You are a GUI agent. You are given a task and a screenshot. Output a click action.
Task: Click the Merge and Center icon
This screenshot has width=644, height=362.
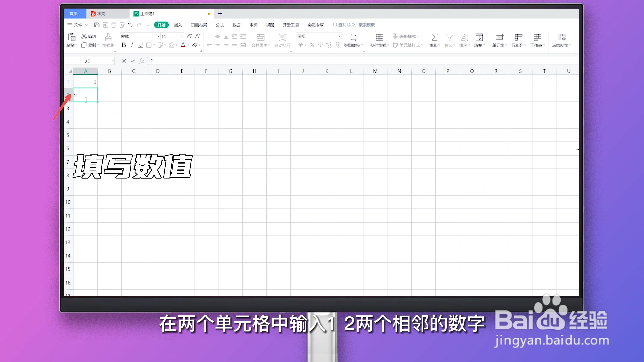pyautogui.click(x=260, y=37)
